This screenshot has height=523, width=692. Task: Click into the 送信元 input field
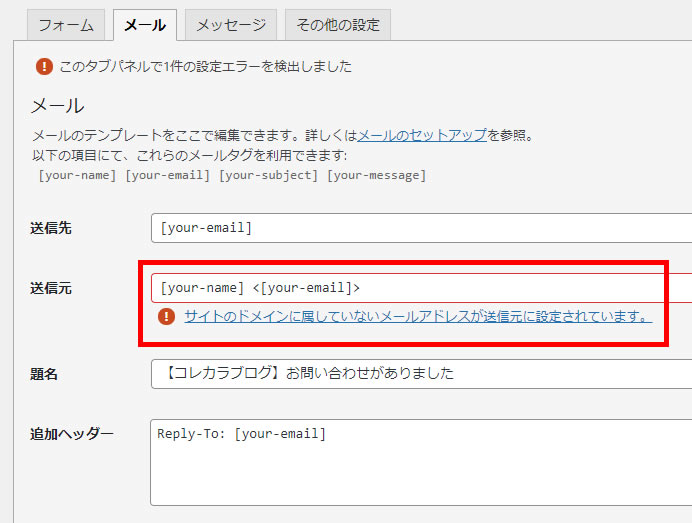coord(420,288)
